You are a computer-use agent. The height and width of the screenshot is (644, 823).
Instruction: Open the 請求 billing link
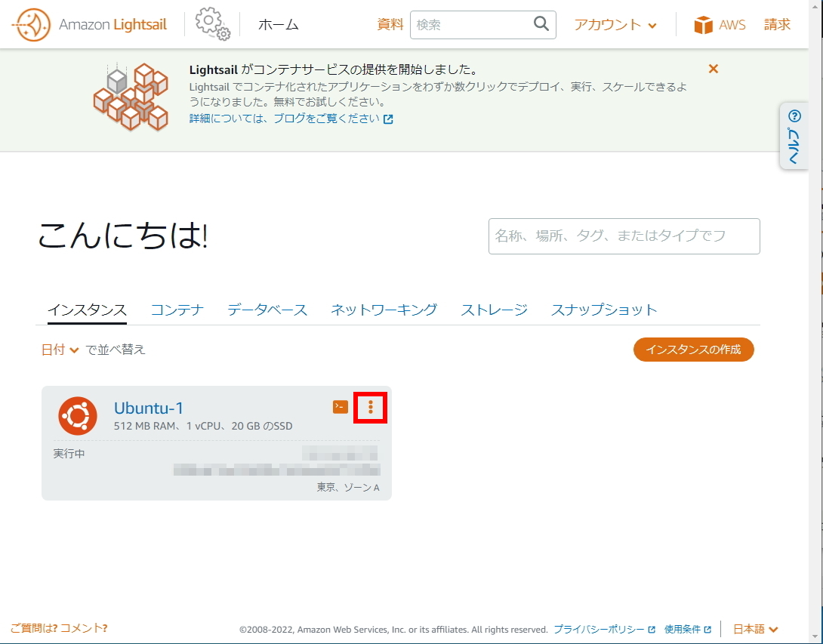pos(778,25)
